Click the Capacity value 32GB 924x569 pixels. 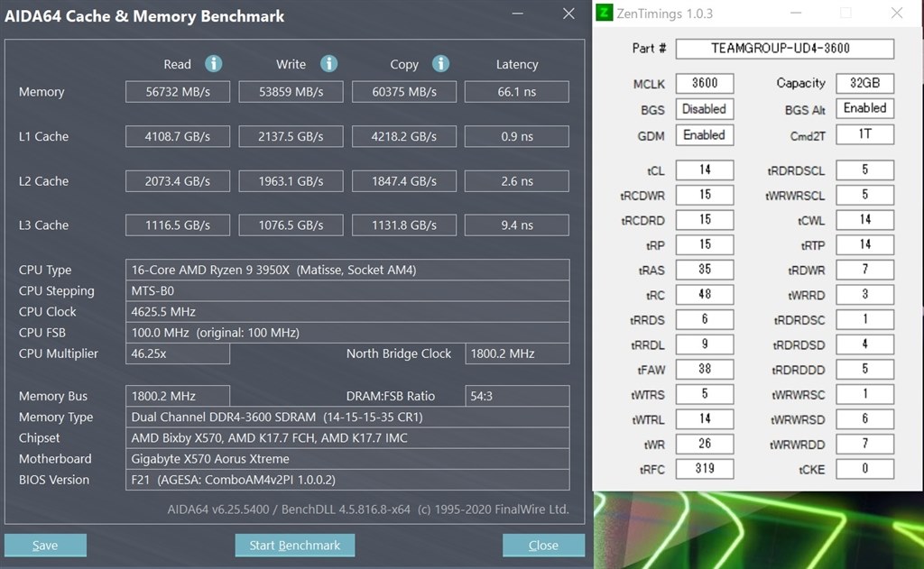point(864,83)
